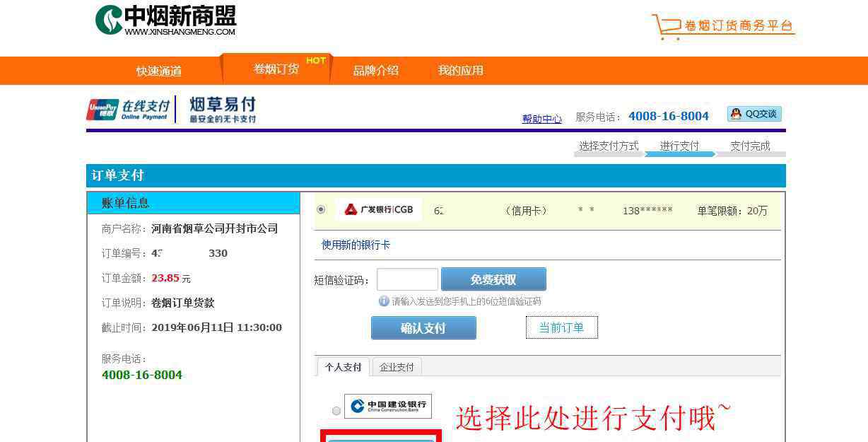The image size is (868, 442).
Task: Click the 中烟新商盟 site logo
Action: [165, 20]
